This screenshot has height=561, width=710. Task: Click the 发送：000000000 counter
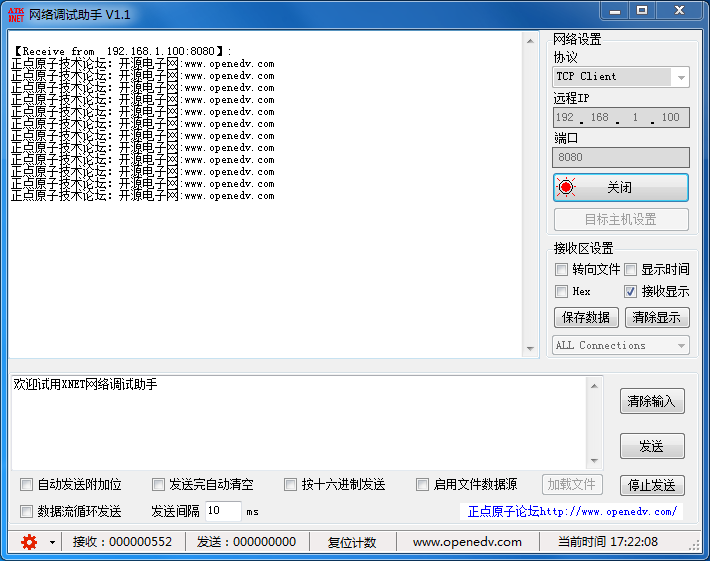click(246, 542)
